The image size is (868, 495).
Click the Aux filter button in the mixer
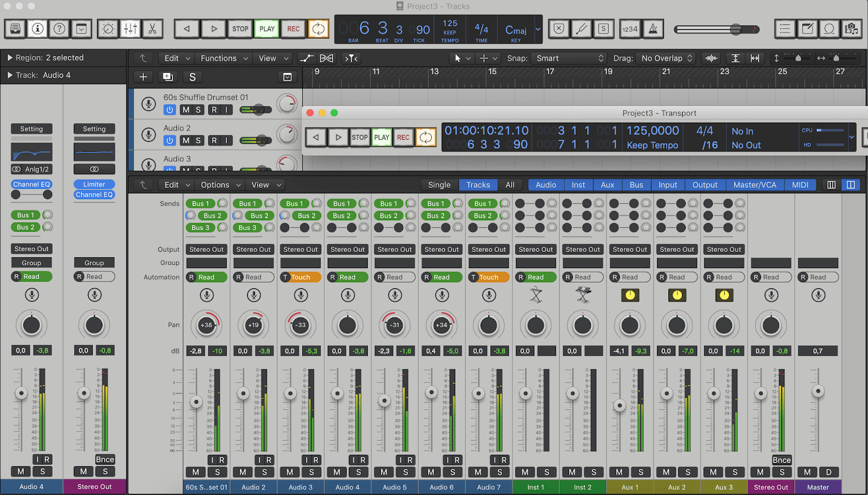click(607, 185)
